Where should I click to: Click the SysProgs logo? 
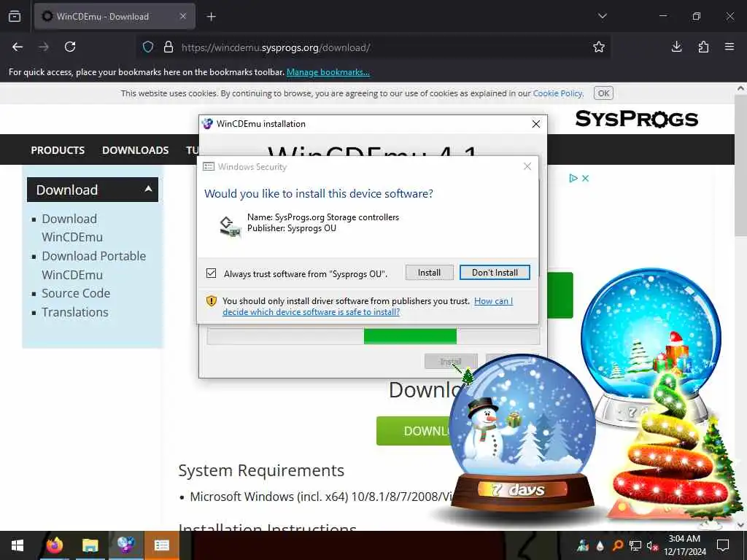coord(636,119)
